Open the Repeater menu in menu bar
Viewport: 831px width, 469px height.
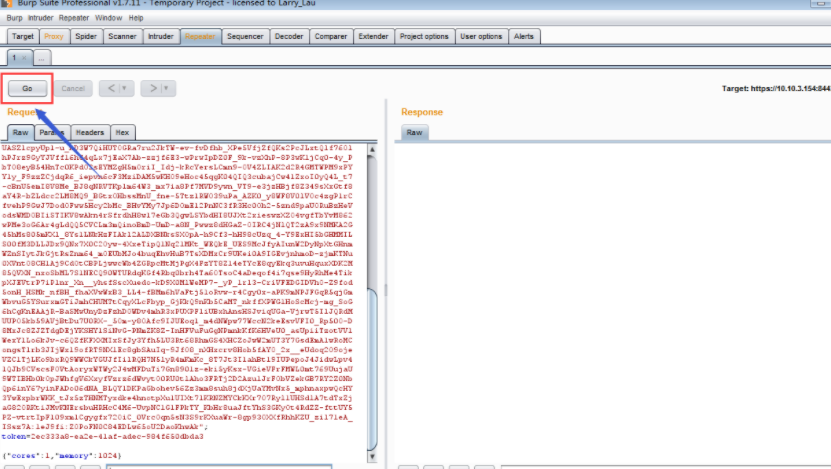click(74, 18)
